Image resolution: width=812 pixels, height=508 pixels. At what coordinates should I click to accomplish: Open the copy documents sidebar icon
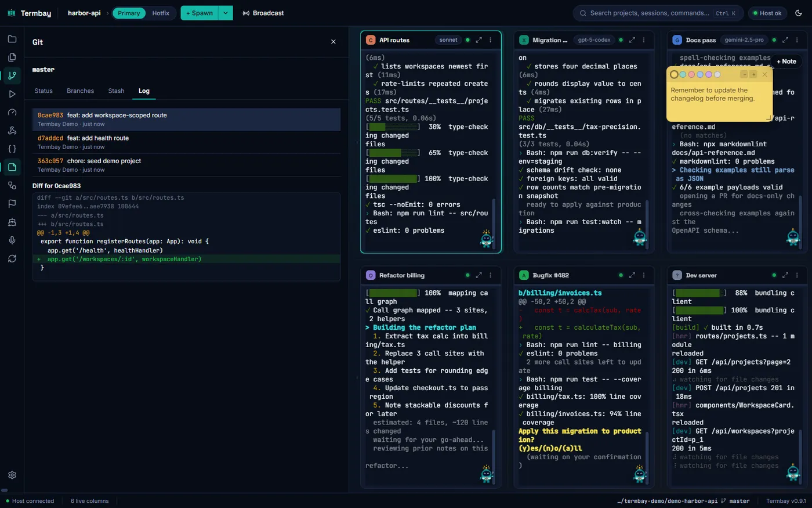coord(12,57)
